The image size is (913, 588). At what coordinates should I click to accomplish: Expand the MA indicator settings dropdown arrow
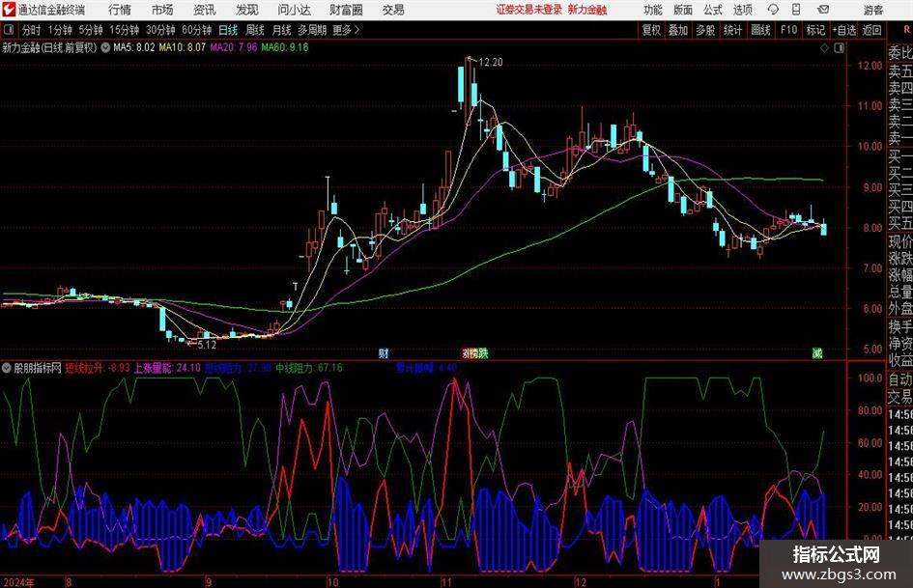pos(105,47)
